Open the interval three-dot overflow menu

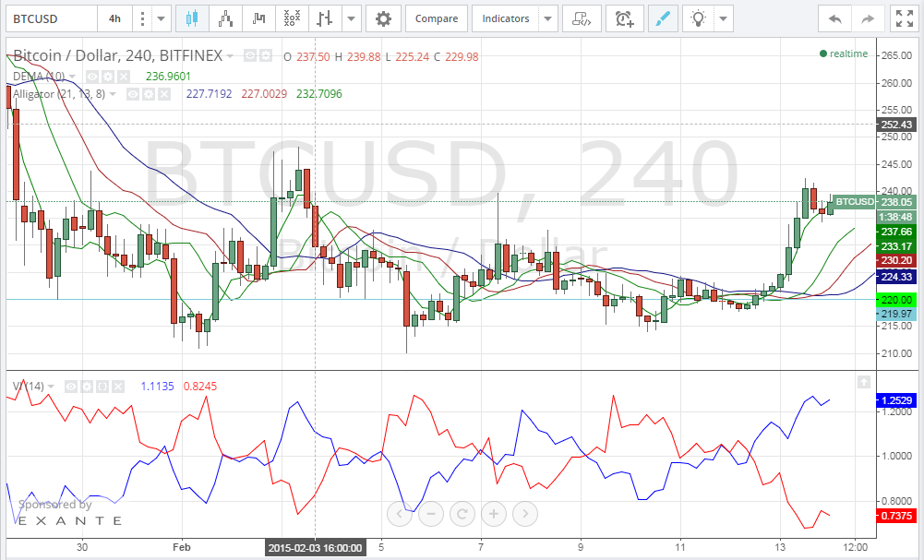pos(142,18)
